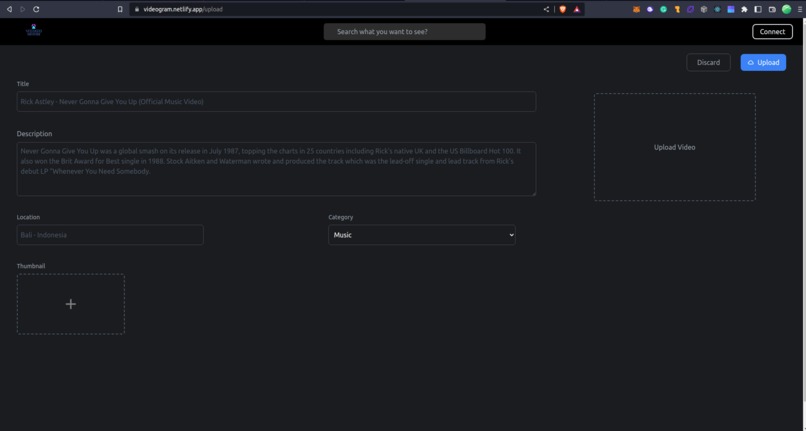
Task: Click the Connect button
Action: 772,31
